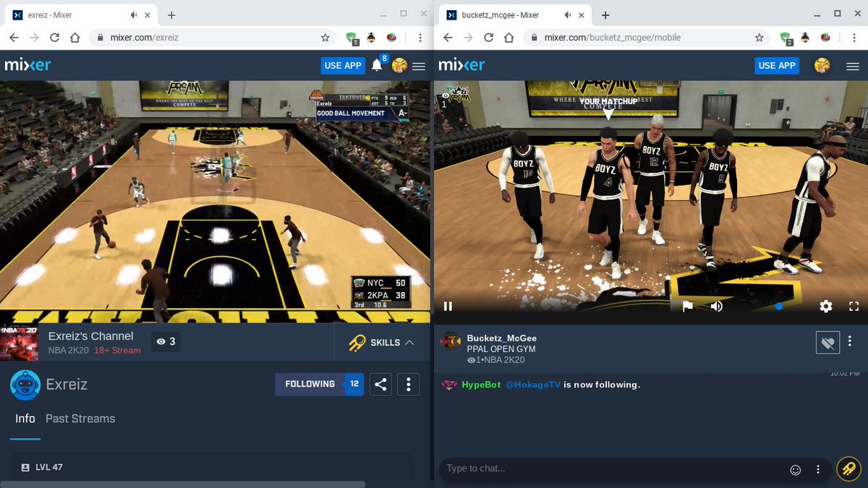Open more options beside Bucketz_McGee follow heart

point(850,342)
